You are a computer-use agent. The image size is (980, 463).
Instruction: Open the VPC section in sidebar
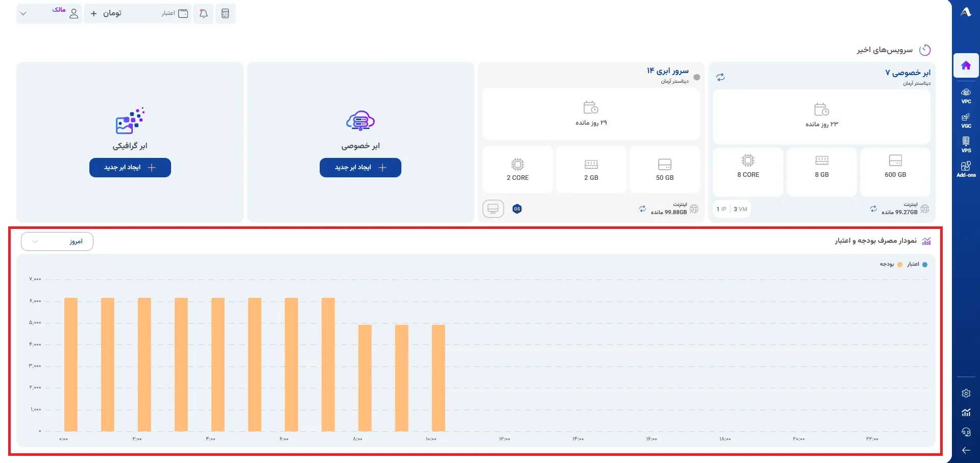pyautogui.click(x=966, y=96)
